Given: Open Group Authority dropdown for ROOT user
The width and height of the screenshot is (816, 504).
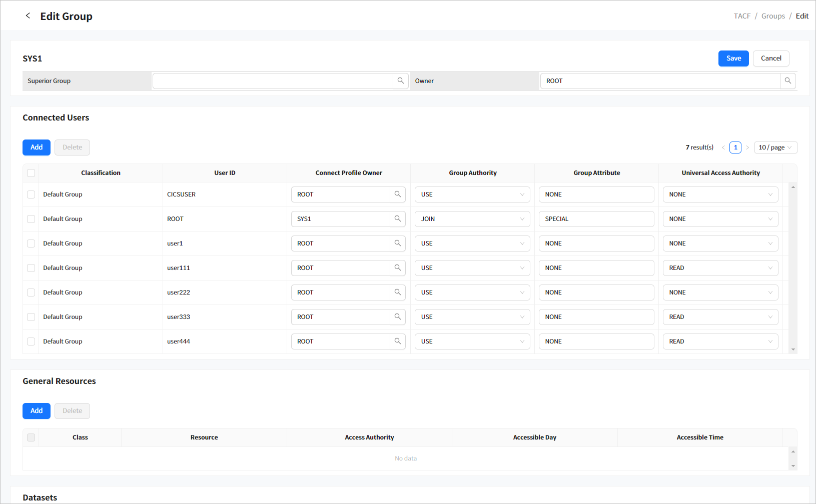Looking at the screenshot, I should (472, 219).
